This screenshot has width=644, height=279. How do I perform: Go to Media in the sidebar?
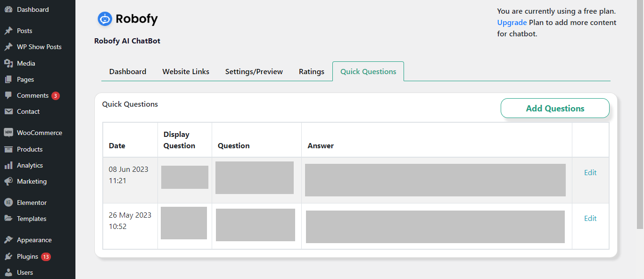point(26,63)
